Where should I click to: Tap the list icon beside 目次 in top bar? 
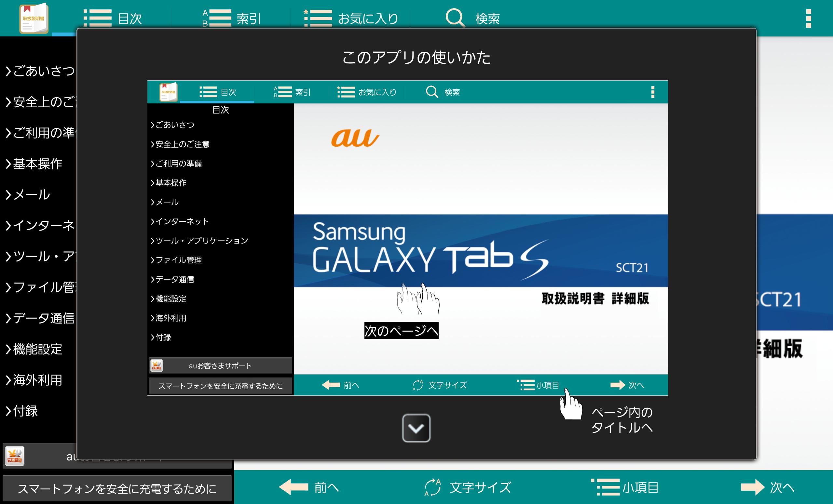click(97, 18)
